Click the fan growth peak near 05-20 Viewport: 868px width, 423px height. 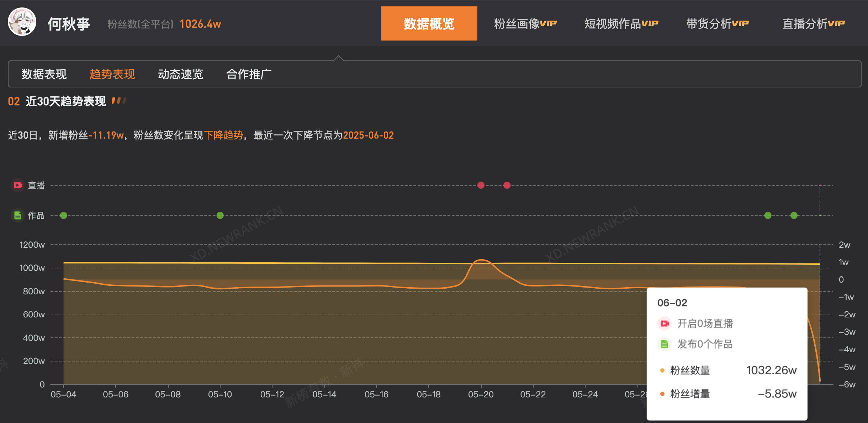point(481,260)
